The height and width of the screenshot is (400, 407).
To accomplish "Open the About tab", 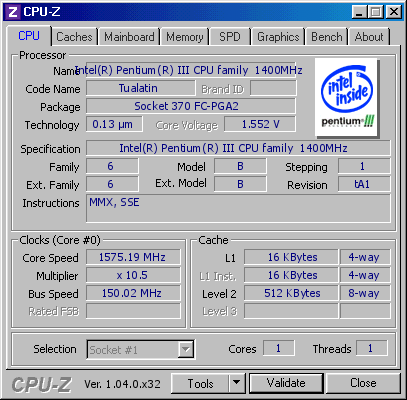I will [x=369, y=37].
